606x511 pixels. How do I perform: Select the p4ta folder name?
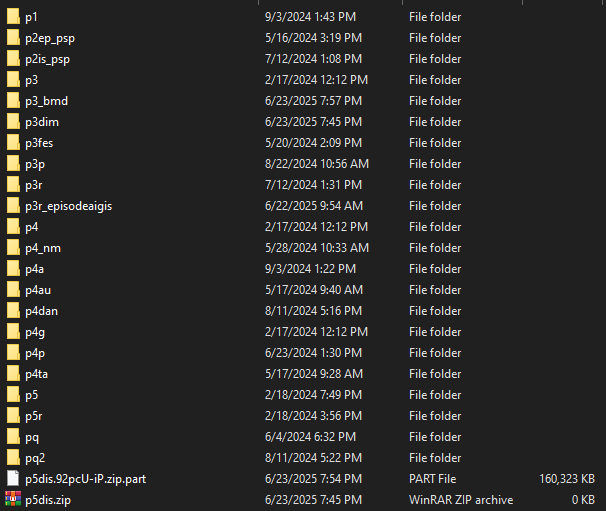[x=36, y=374]
